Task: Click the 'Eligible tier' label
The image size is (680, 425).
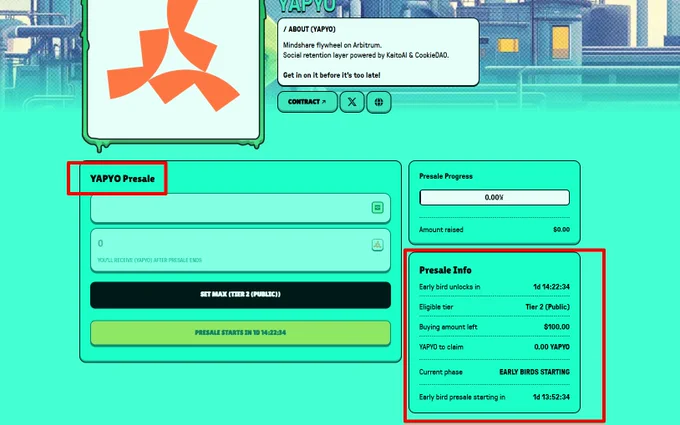Action: 436,307
